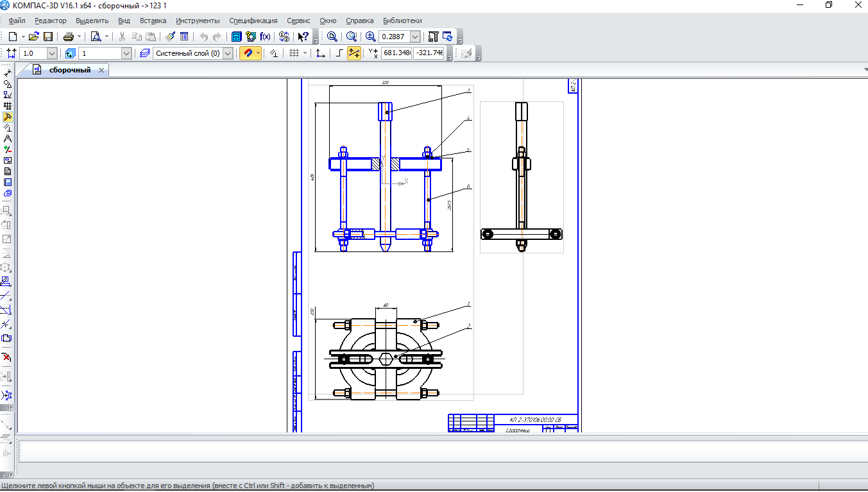Toggle the grid display button
Viewport: 868px width, 492px height.
[294, 53]
